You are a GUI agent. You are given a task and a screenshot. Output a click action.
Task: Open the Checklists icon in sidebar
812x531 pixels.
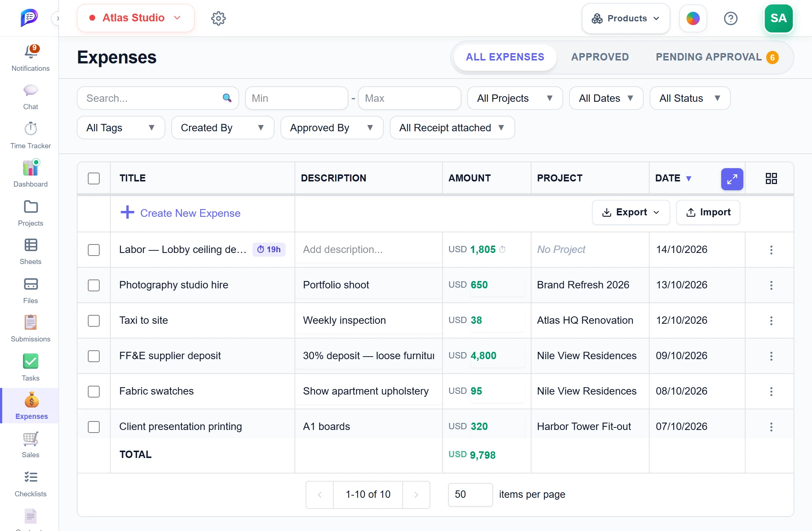point(31,477)
